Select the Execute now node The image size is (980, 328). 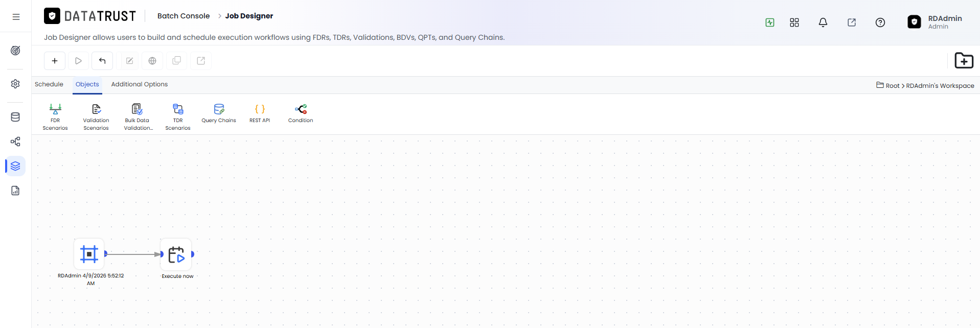click(176, 254)
